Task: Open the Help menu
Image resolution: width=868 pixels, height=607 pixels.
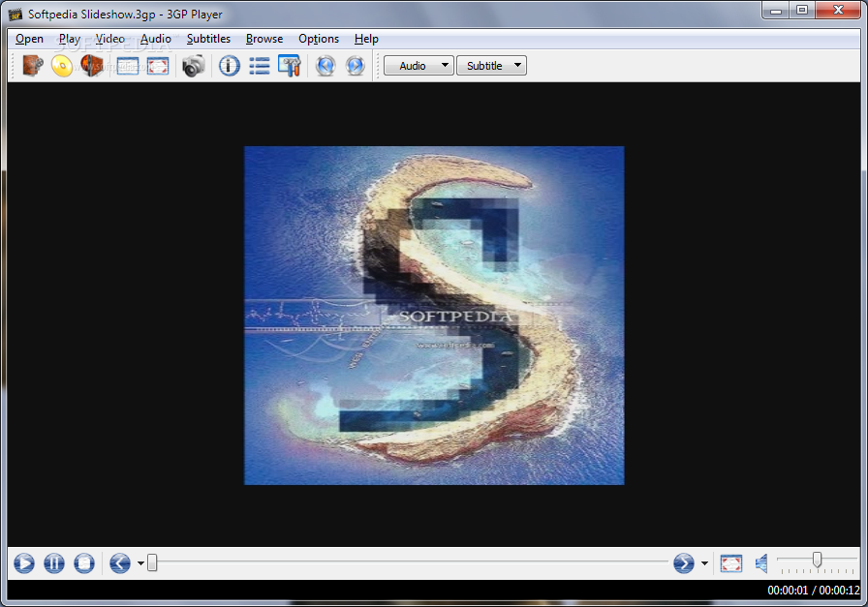Action: [x=366, y=39]
